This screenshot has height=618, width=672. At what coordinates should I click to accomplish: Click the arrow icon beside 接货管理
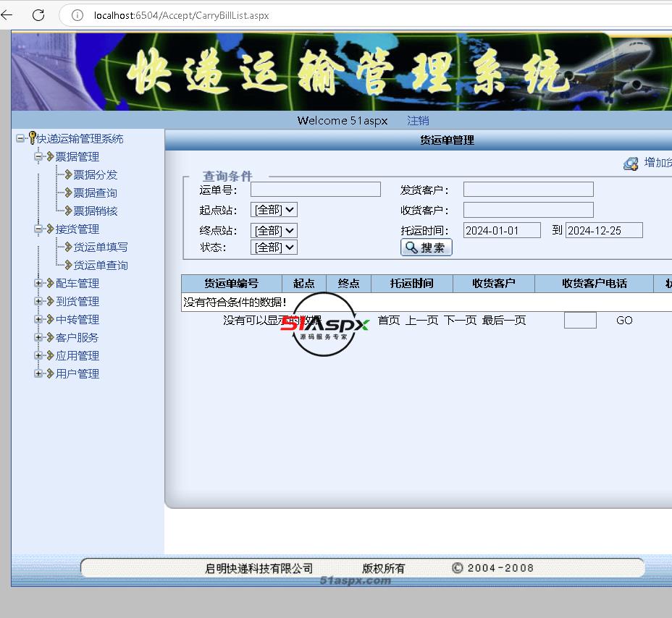coord(50,229)
